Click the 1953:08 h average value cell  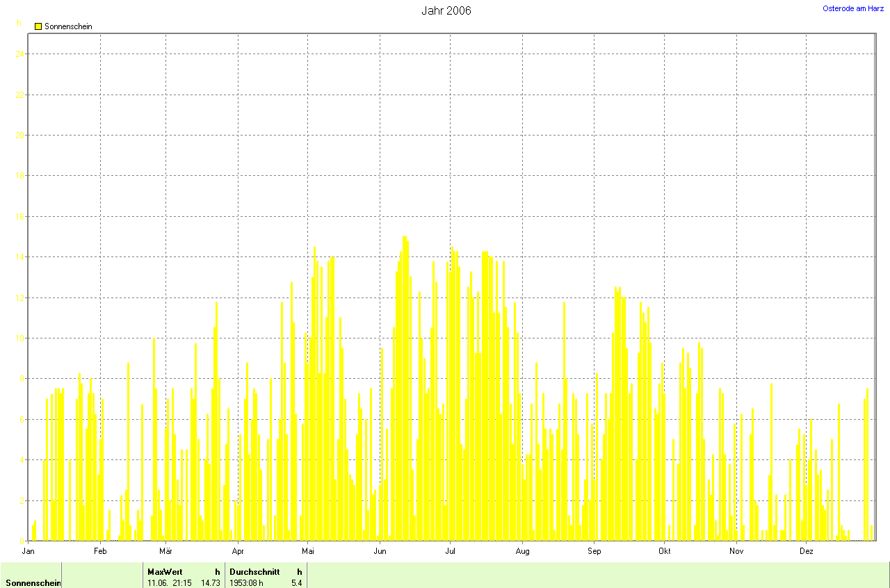click(247, 582)
